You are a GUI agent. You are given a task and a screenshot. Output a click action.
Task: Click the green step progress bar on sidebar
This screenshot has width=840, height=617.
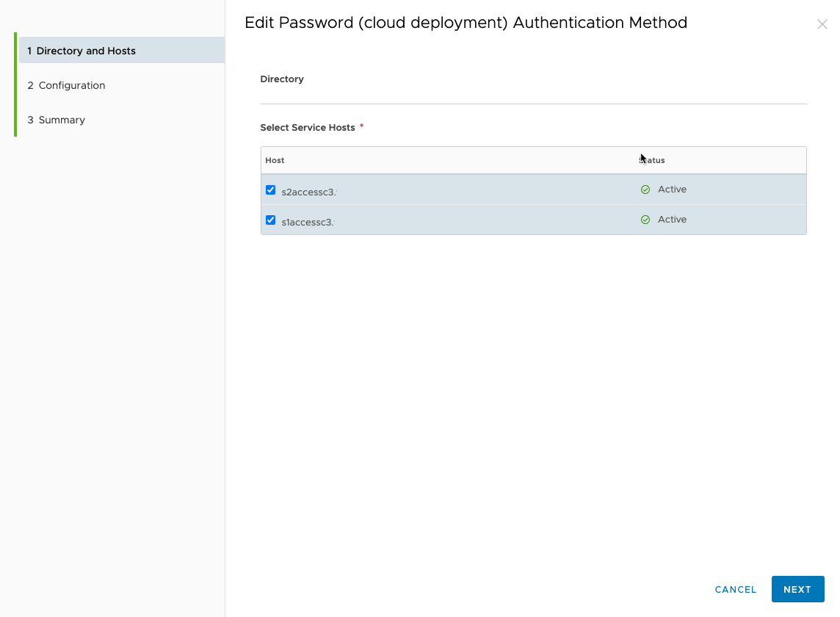point(15,84)
